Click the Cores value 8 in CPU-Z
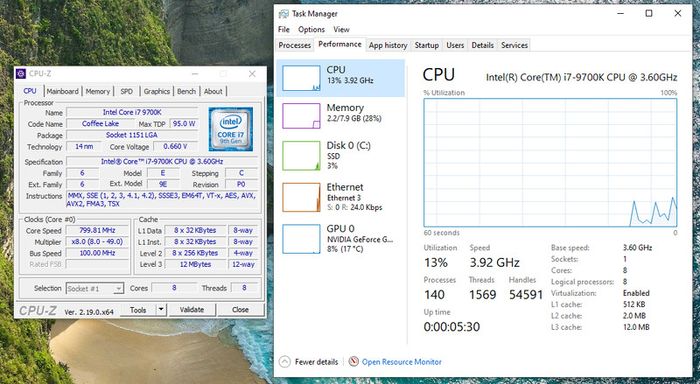Screen dimensions: 700x384 (x=174, y=288)
